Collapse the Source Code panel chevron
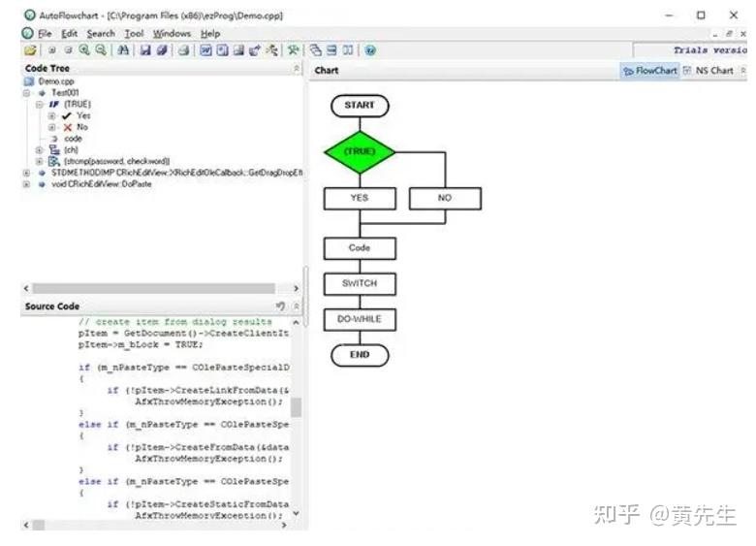This screenshot has height=546, width=756. [297, 306]
